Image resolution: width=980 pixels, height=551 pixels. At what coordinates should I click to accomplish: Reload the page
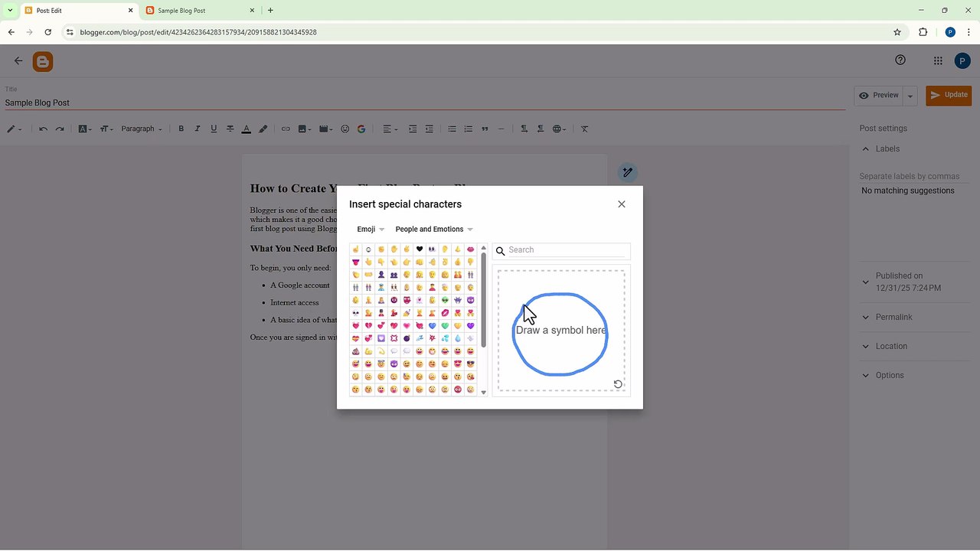[48, 32]
